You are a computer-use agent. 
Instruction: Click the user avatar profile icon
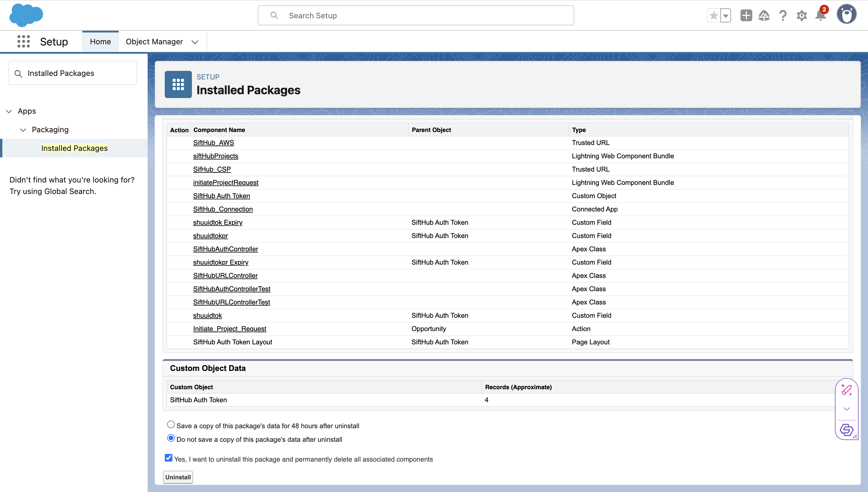pos(846,14)
